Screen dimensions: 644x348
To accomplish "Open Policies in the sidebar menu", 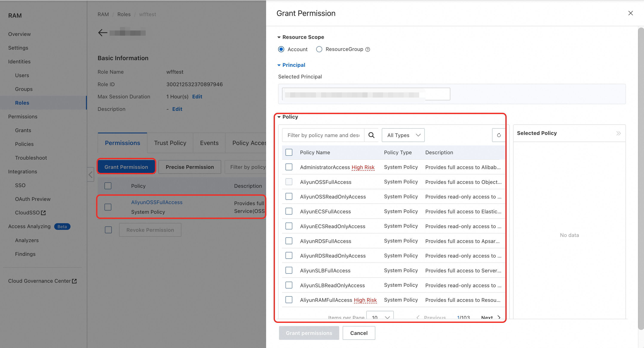I will 24,144.
